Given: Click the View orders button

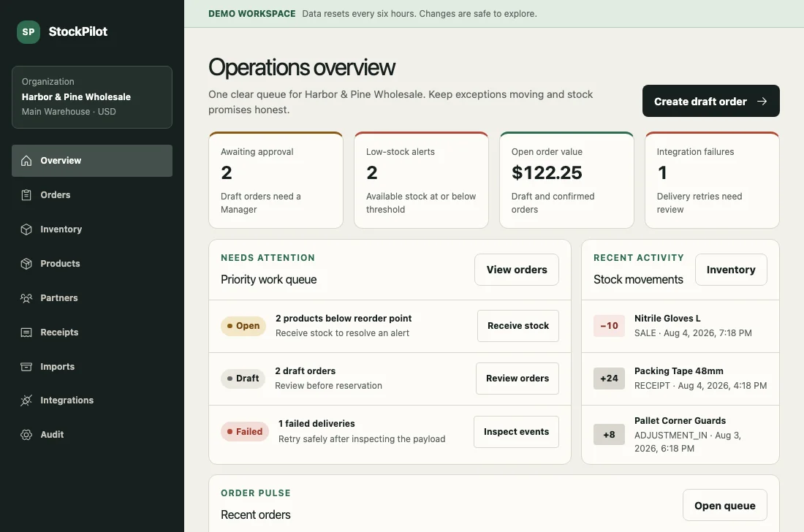Looking at the screenshot, I should (516, 270).
